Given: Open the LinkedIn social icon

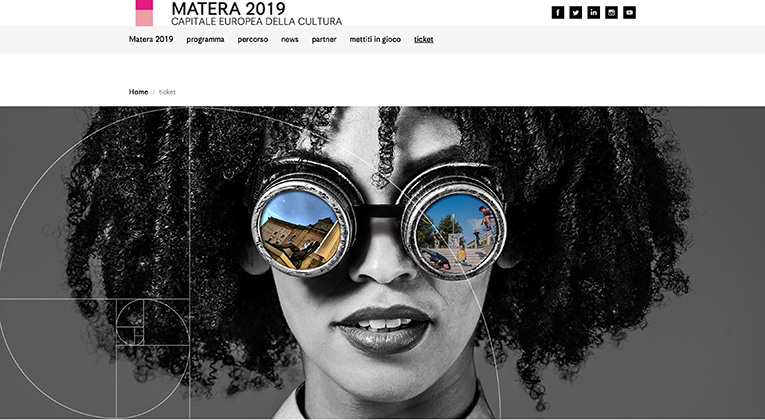Looking at the screenshot, I should click(x=593, y=13).
